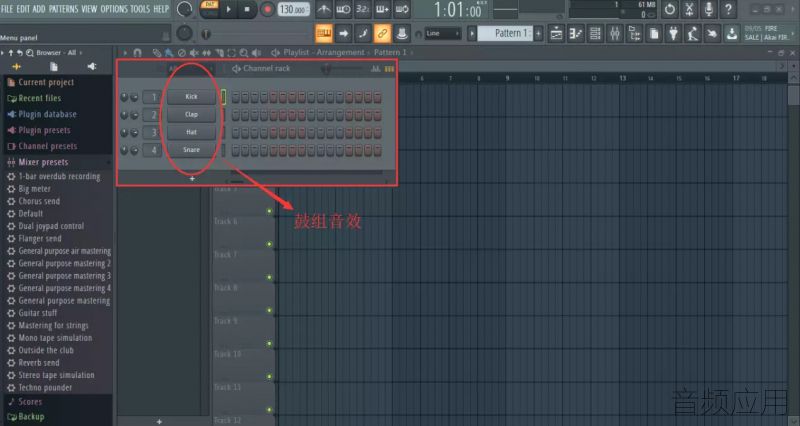Click the one-click audio recording microphone icon

[709, 9]
